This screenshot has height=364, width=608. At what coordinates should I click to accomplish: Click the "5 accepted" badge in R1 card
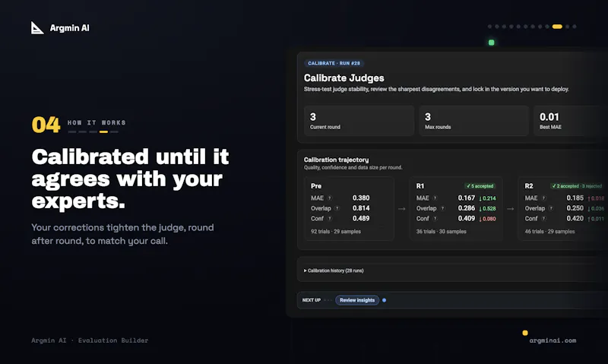480,186
